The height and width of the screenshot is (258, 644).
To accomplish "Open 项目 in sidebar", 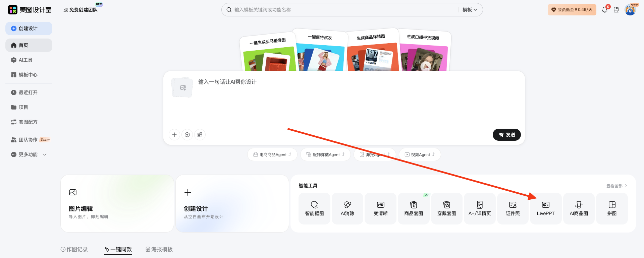I will 29,107.
